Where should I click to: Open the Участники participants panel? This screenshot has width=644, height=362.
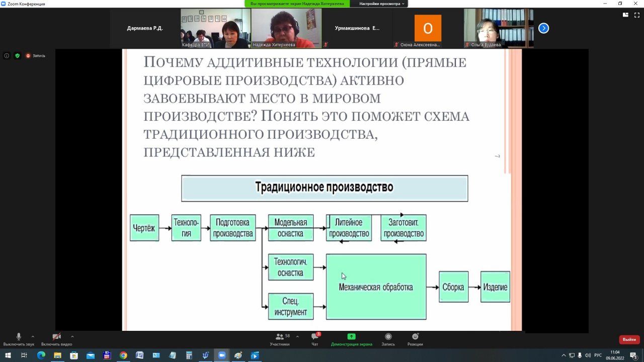(x=280, y=339)
